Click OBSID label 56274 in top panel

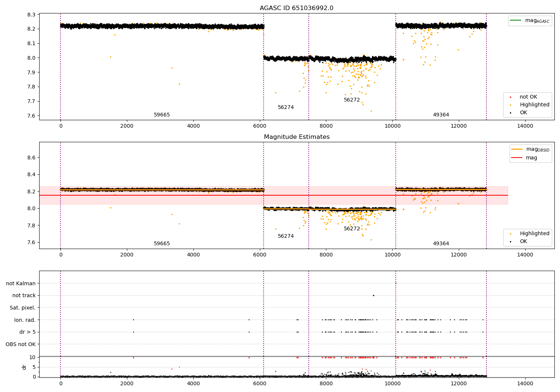pos(286,107)
